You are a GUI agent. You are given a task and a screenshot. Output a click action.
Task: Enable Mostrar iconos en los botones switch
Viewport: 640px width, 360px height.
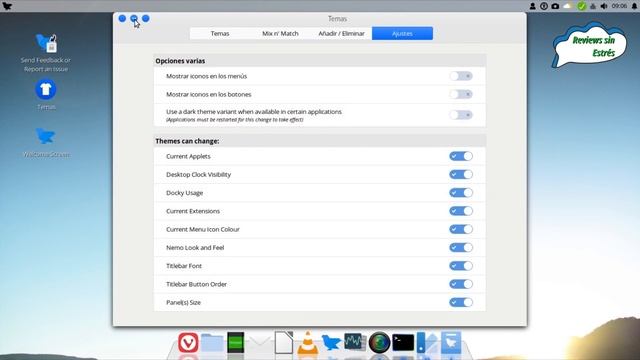click(461, 94)
